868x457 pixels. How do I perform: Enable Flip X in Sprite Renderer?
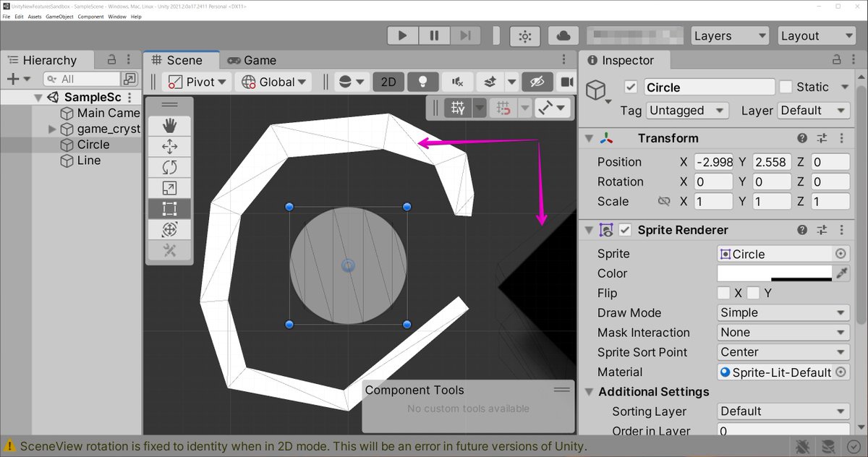point(723,293)
